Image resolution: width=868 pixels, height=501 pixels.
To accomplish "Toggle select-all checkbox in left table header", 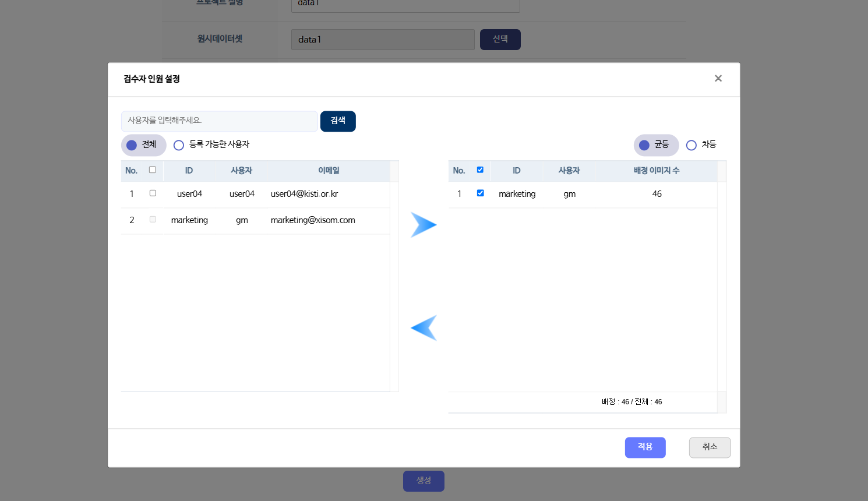I will click(153, 170).
